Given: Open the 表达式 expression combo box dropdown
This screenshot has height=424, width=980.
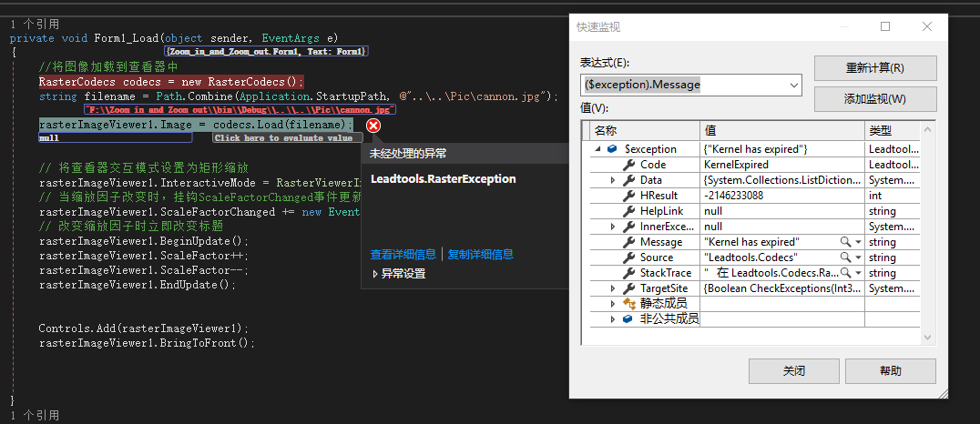Looking at the screenshot, I should click(x=794, y=85).
